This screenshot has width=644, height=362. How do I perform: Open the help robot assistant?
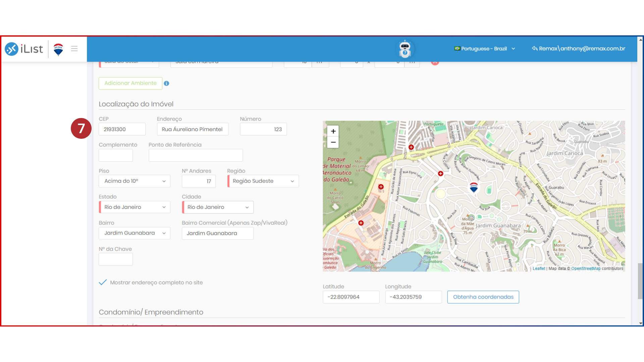(405, 49)
